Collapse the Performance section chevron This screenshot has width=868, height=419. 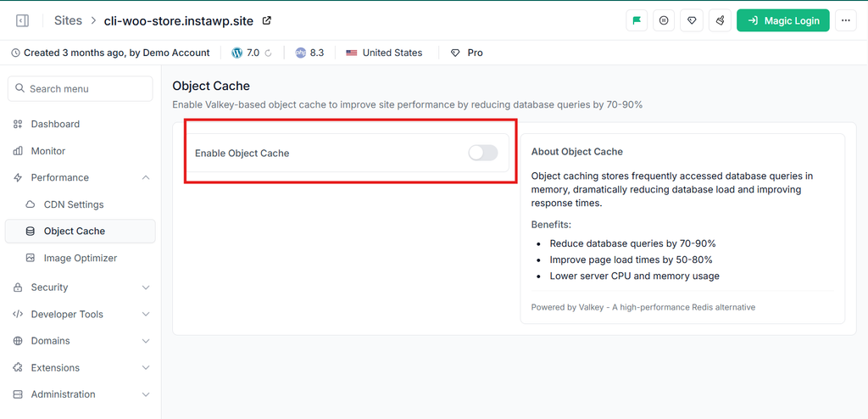(146, 177)
